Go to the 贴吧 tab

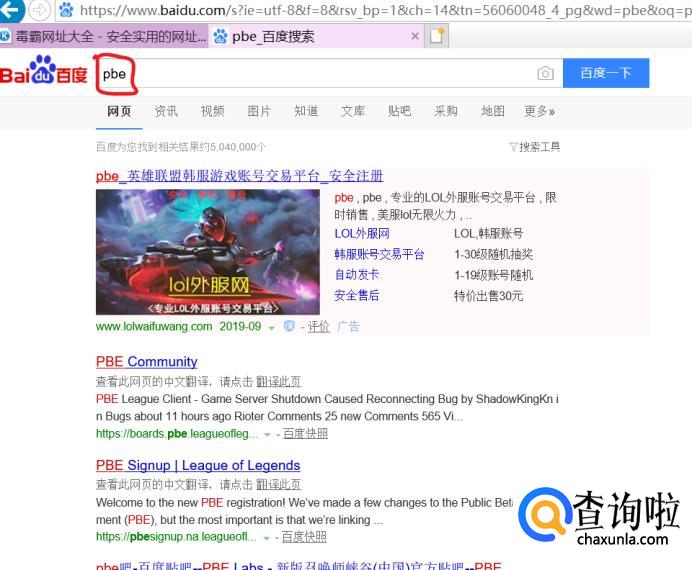399,111
